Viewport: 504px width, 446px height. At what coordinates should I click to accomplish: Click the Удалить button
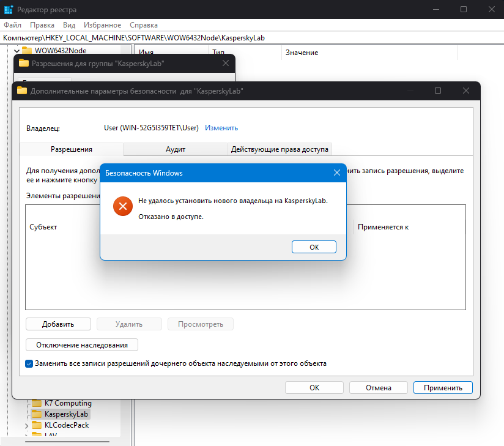[129, 324]
